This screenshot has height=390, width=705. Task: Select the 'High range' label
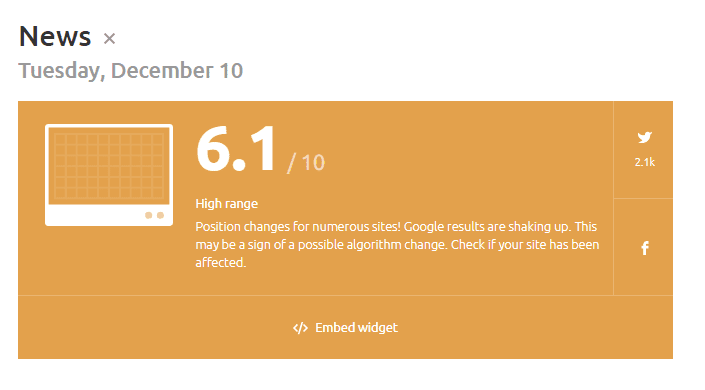(x=227, y=204)
